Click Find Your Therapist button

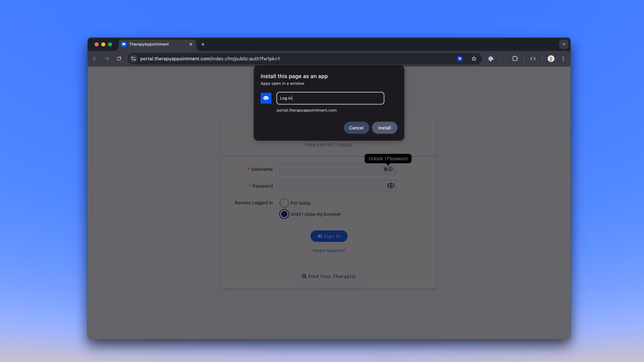[329, 276]
